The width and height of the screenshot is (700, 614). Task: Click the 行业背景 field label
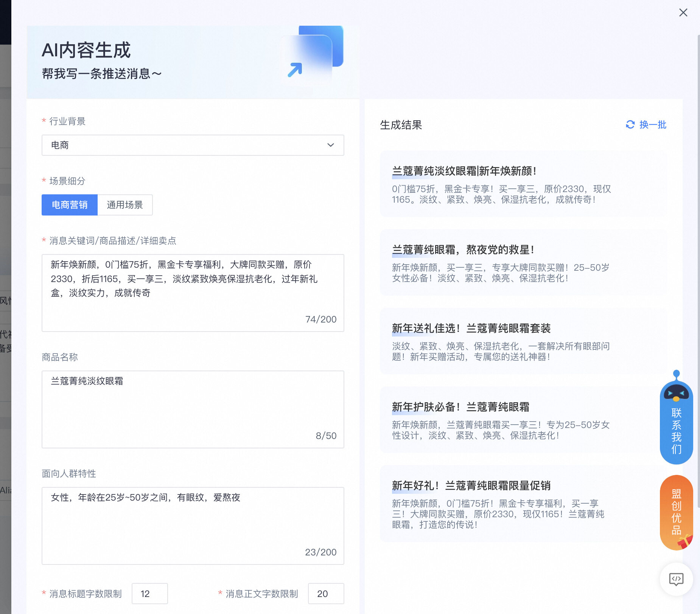(67, 121)
